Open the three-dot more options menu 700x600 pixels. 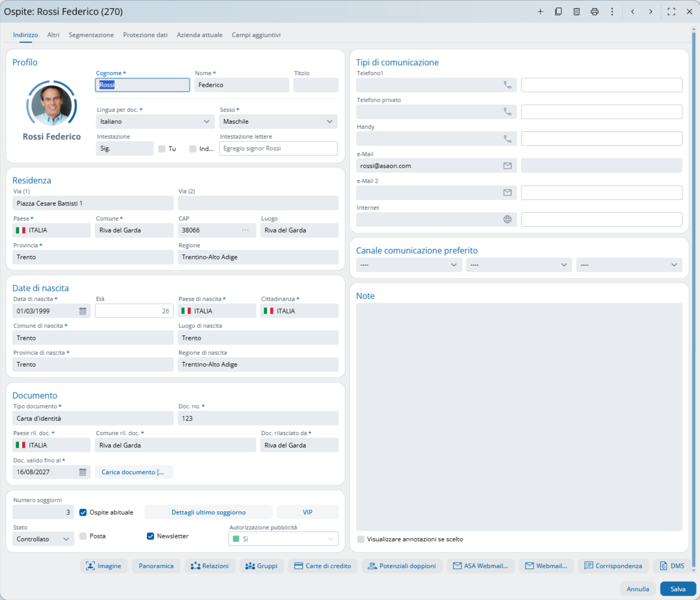pyautogui.click(x=612, y=12)
